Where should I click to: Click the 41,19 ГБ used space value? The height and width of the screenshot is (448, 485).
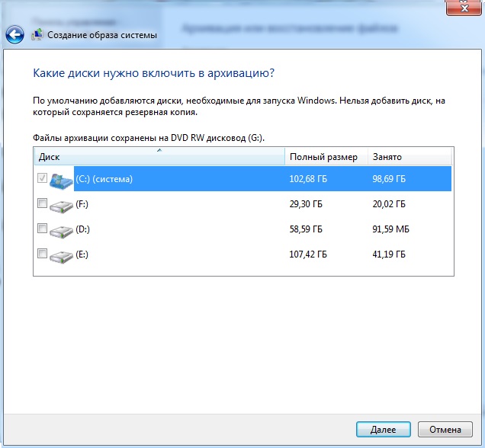[389, 254]
